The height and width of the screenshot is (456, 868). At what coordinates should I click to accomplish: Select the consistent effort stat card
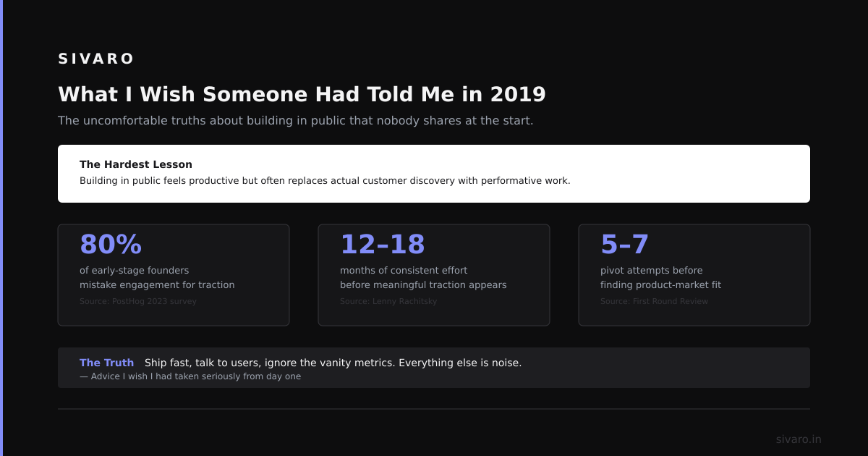(434, 275)
